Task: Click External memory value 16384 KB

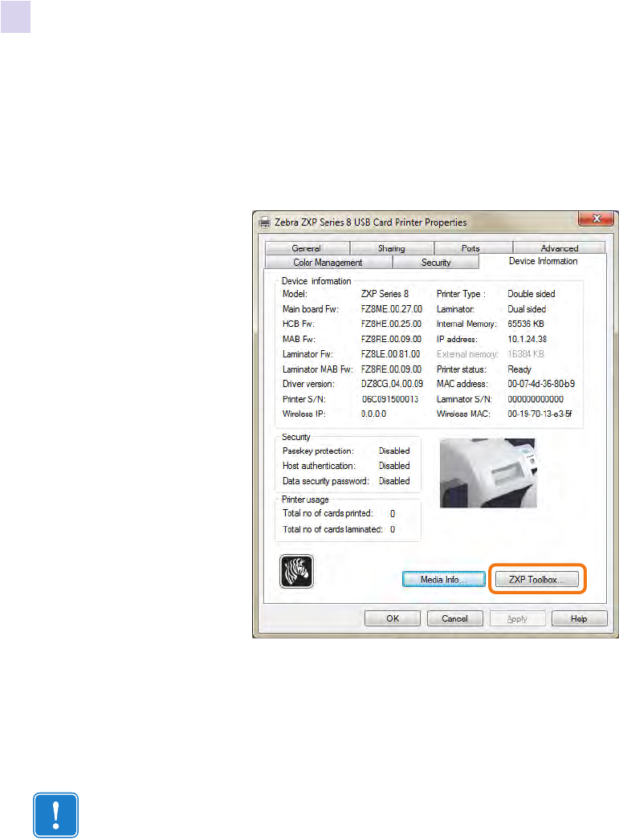Action: [526, 353]
